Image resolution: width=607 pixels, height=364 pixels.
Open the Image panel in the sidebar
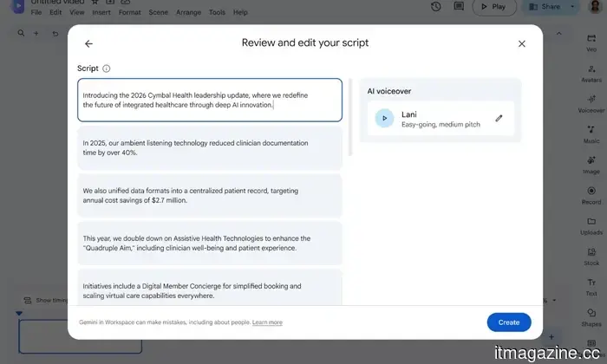click(591, 165)
